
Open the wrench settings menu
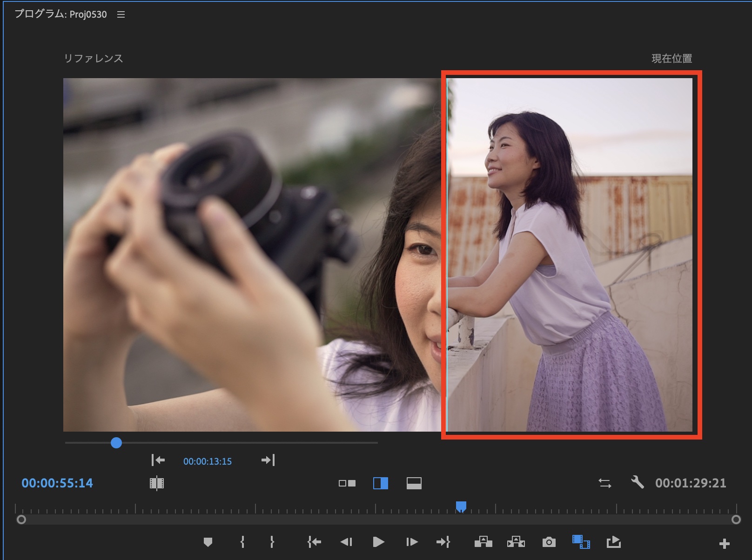pyautogui.click(x=637, y=482)
